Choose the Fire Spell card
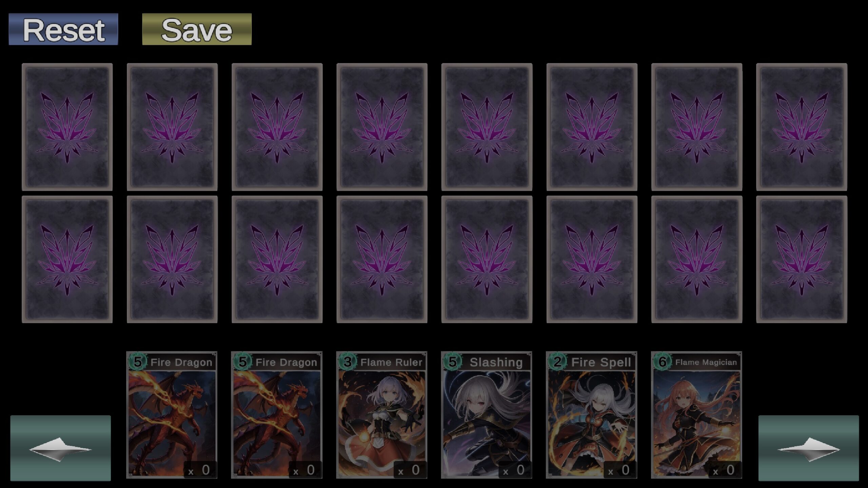The width and height of the screenshot is (868, 488). pyautogui.click(x=592, y=415)
